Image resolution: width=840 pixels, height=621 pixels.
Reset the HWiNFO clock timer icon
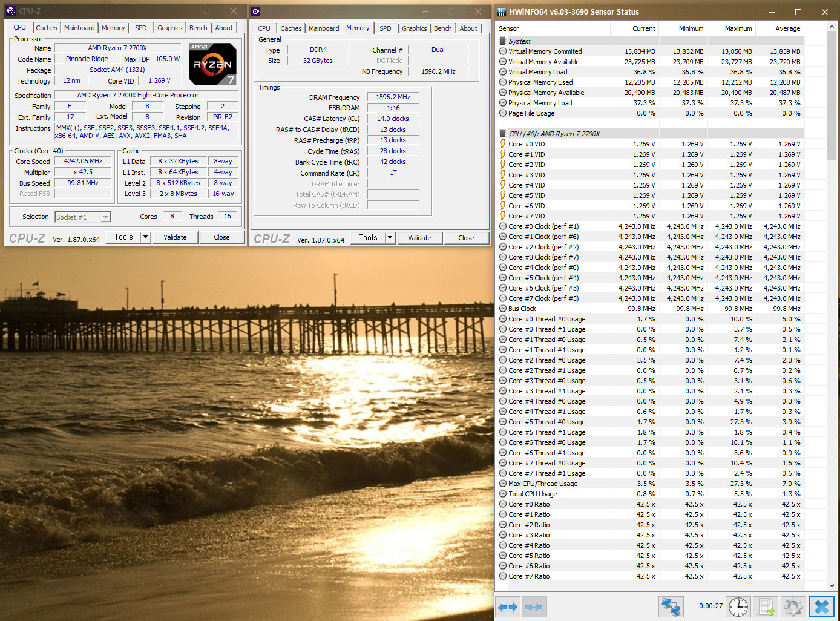point(738,606)
